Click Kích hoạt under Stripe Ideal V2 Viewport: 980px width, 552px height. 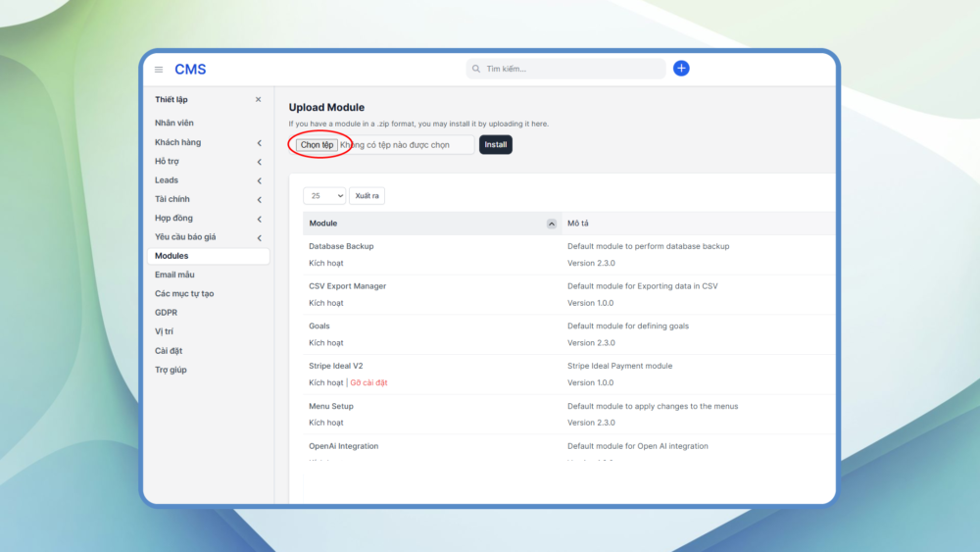[325, 382]
